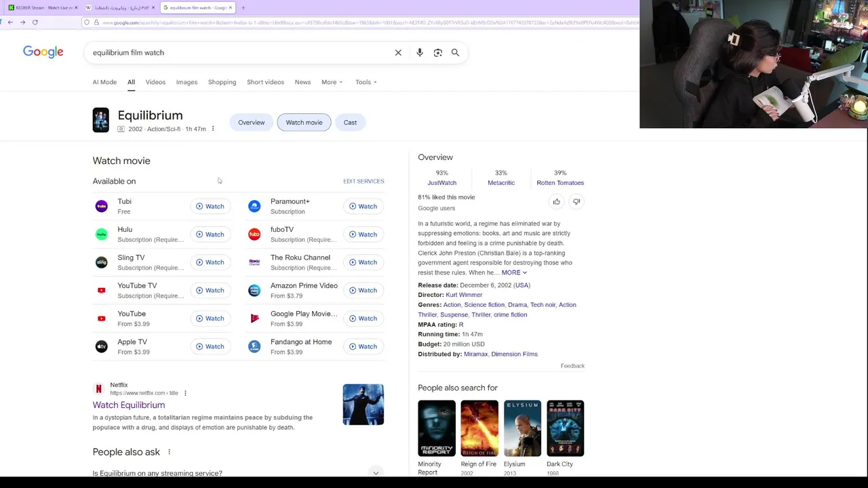Click Watch button for Tubi
868x488 pixels.
click(x=210, y=206)
